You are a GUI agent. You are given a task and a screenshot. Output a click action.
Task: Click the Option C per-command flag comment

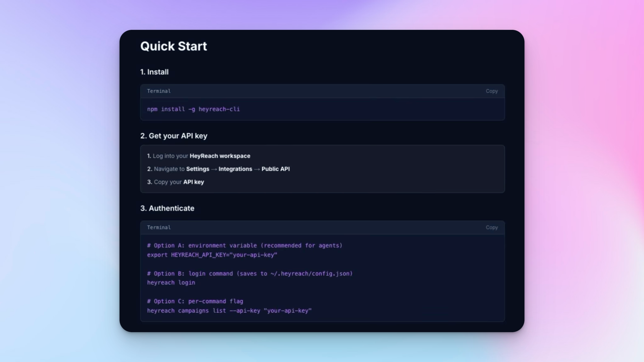click(195, 301)
